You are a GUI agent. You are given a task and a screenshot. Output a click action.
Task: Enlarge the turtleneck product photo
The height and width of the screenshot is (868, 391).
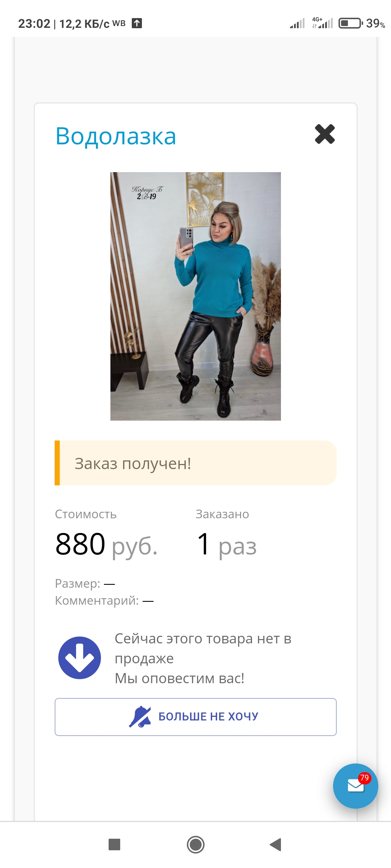195,296
